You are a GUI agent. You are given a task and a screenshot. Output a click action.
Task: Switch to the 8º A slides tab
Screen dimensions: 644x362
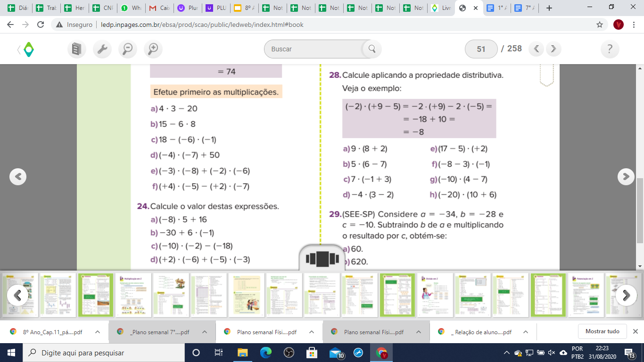244,8
